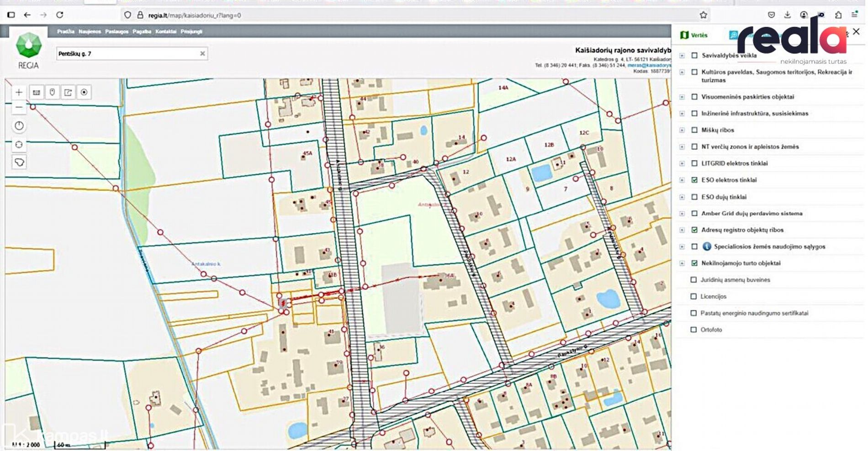Expand ESO dujų tinklai group
This screenshot has height=451, width=868.
682,197
